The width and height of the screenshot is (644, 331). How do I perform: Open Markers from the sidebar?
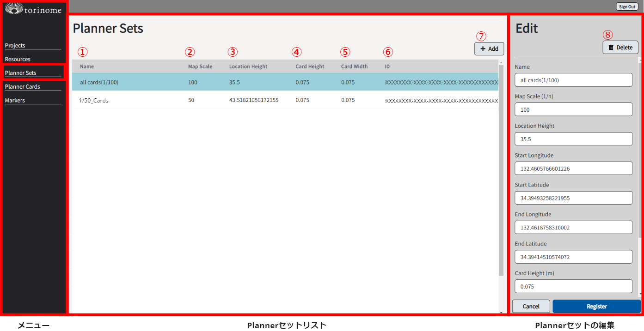[x=15, y=100]
